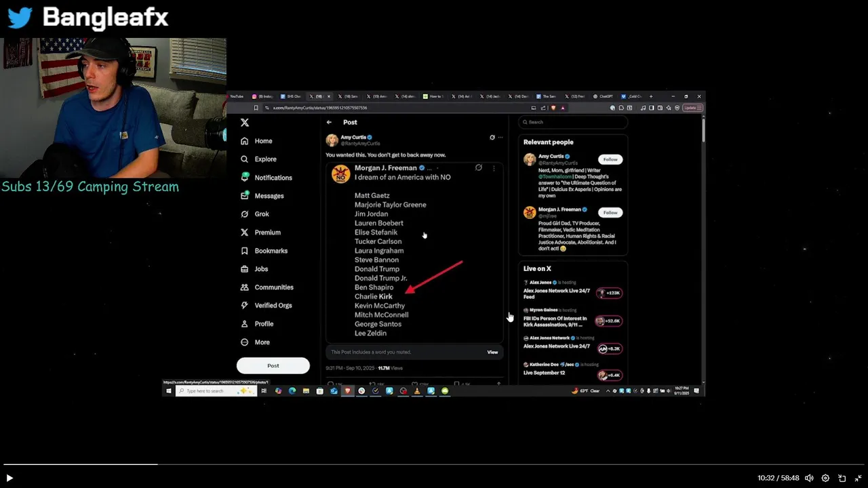Image resolution: width=868 pixels, height=488 pixels.
Task: Click the browser address bar URL
Action: coord(320,108)
